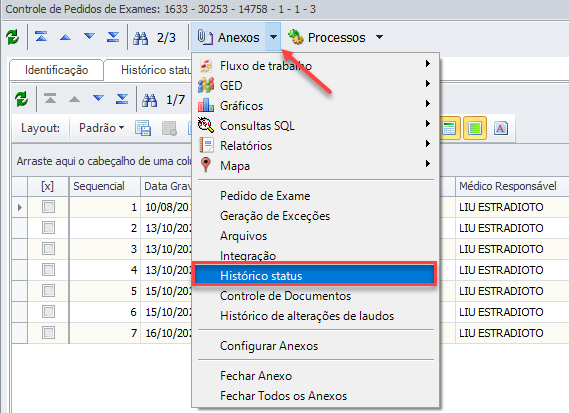
Task: Choose Fechar Todos os Anexos entry
Action: click(316, 396)
